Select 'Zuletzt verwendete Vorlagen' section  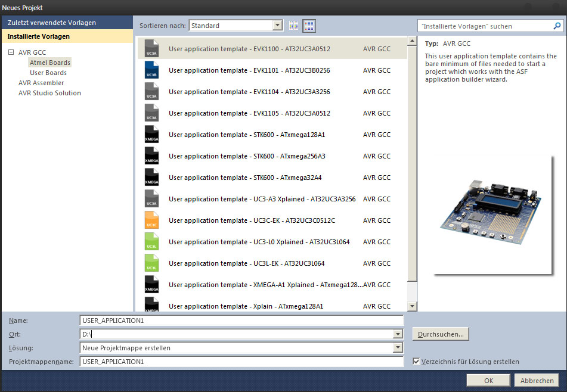pos(67,23)
